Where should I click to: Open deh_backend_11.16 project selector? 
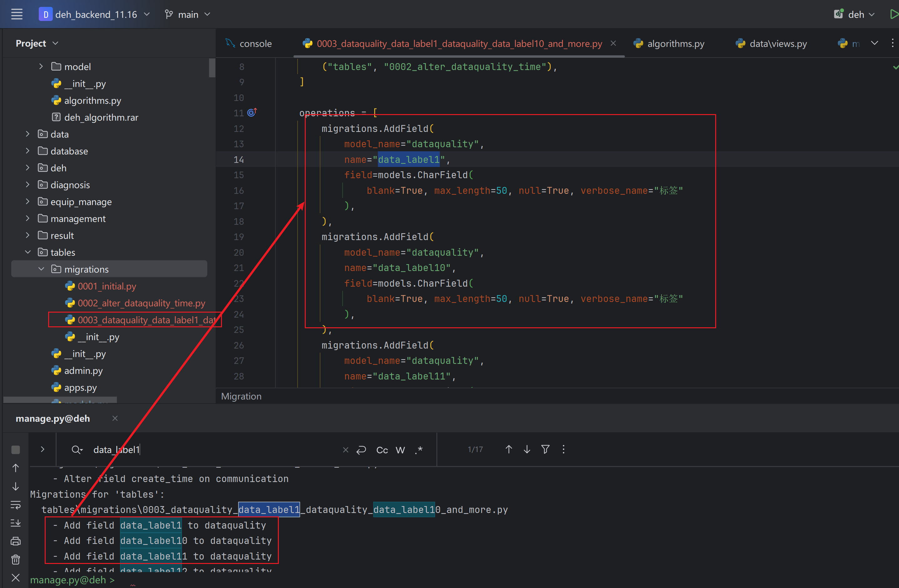[x=95, y=14]
